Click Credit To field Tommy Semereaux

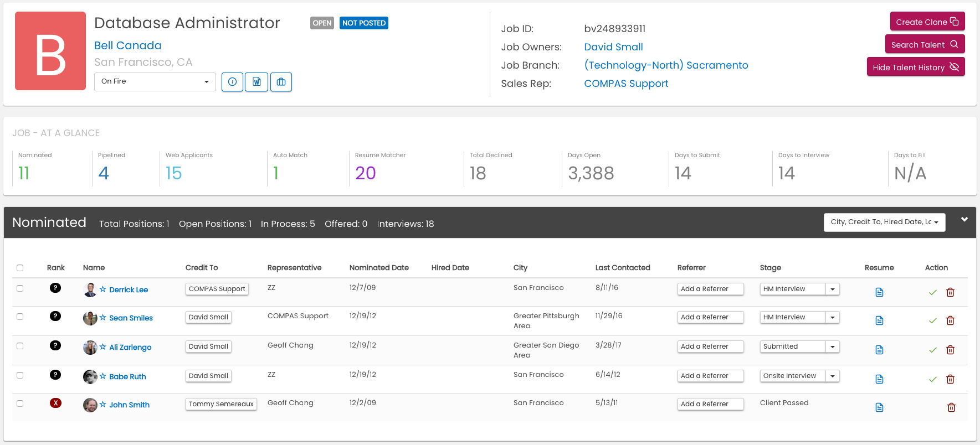point(221,404)
